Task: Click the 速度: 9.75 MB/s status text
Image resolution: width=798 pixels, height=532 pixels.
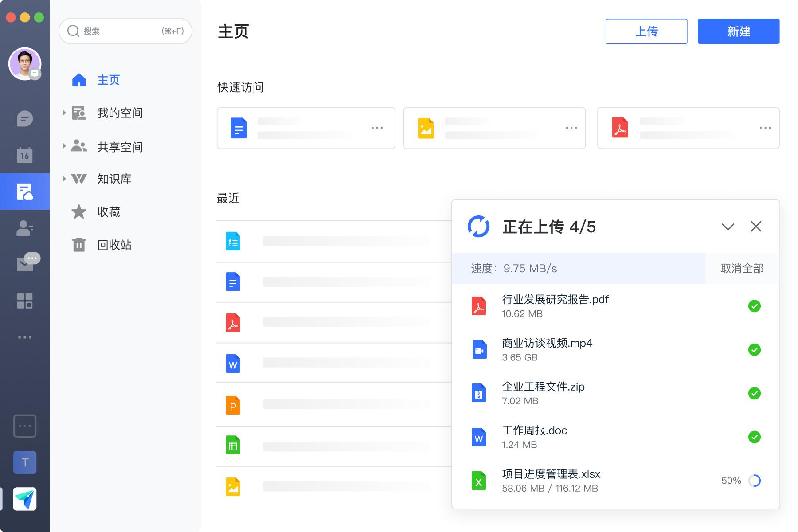Action: click(514, 268)
